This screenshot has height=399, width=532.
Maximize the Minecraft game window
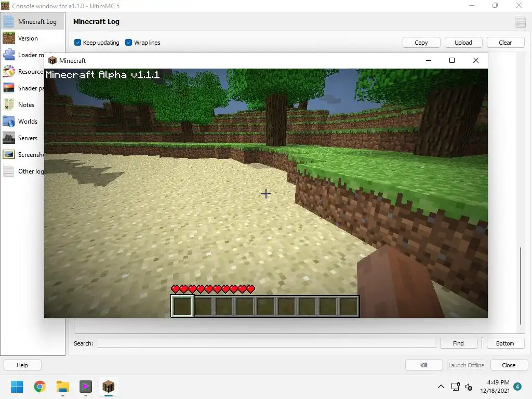pos(452,60)
